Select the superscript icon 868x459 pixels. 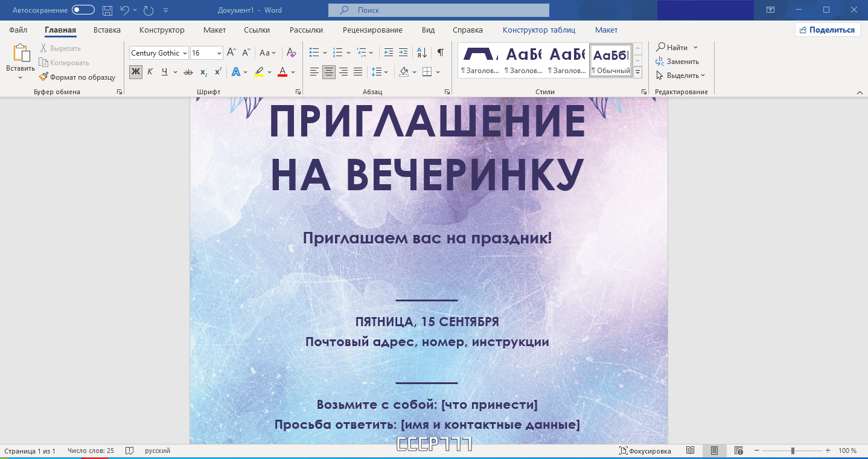(217, 72)
